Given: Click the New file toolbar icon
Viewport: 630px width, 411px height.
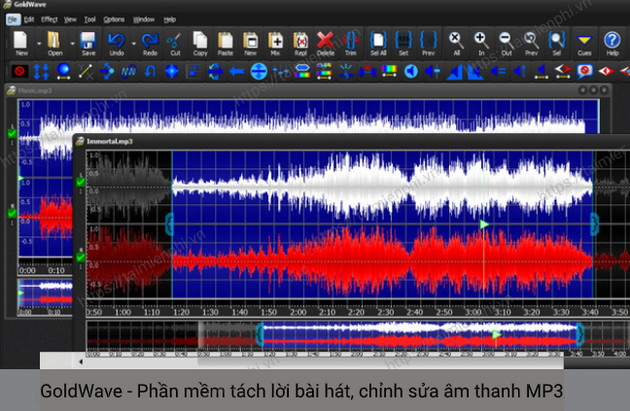Looking at the screenshot, I should [21, 43].
